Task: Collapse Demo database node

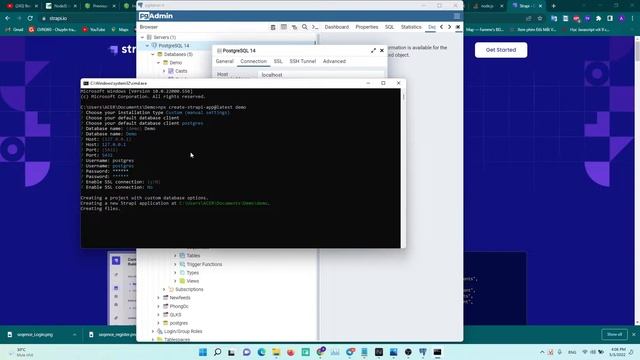Action: [159, 63]
